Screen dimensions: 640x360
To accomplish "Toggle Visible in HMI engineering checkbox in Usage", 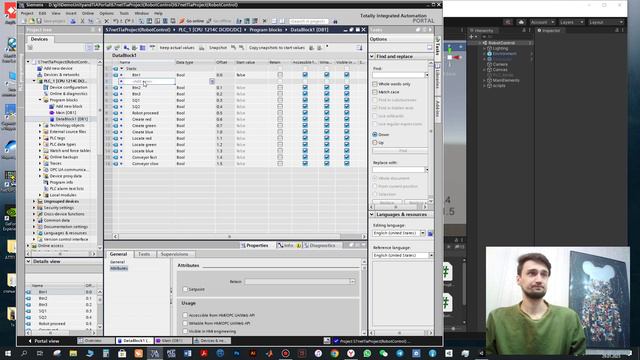I will pos(185,331).
